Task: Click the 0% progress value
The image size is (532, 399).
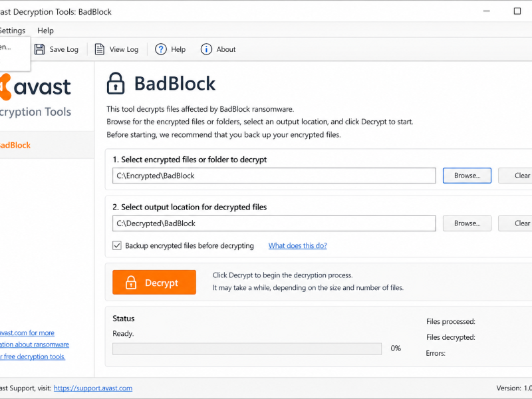Action: [x=396, y=348]
